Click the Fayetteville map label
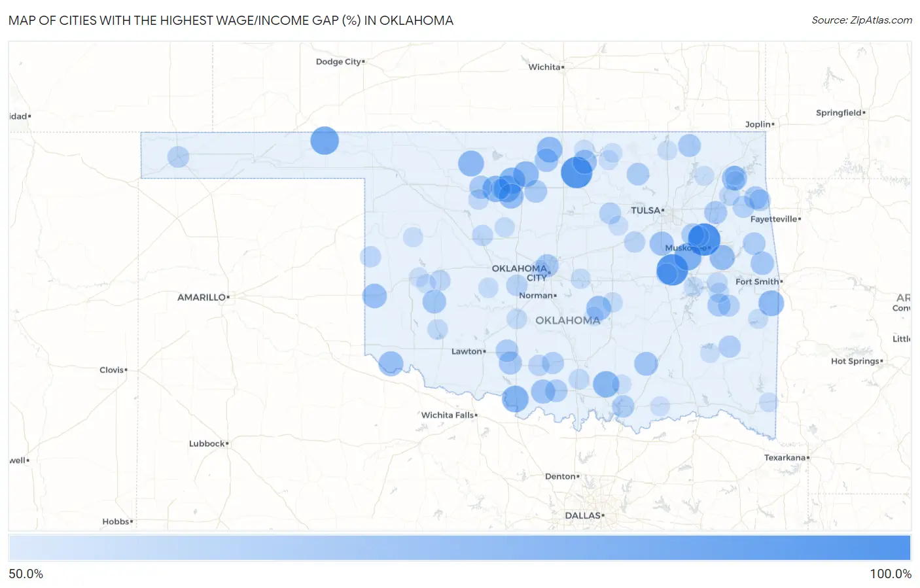The height and width of the screenshot is (588, 920). coord(773,219)
